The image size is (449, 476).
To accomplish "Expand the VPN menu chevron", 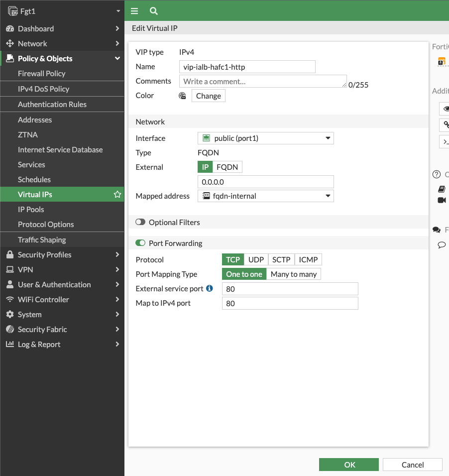I will 117,269.
